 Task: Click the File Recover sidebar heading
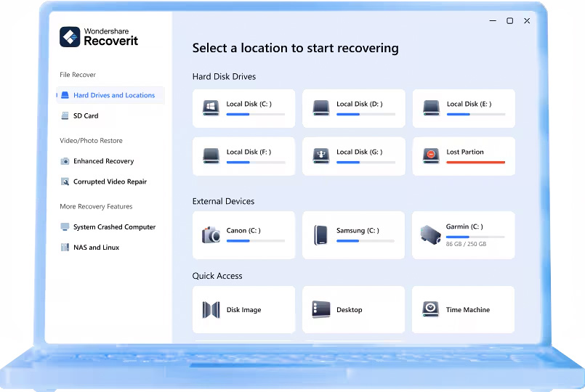(x=78, y=75)
